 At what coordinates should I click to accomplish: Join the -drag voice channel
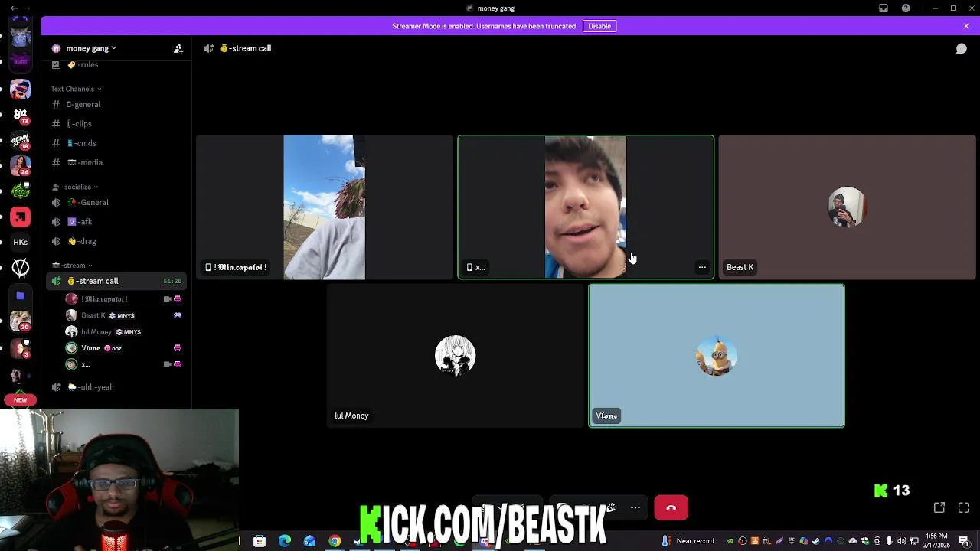point(115,241)
